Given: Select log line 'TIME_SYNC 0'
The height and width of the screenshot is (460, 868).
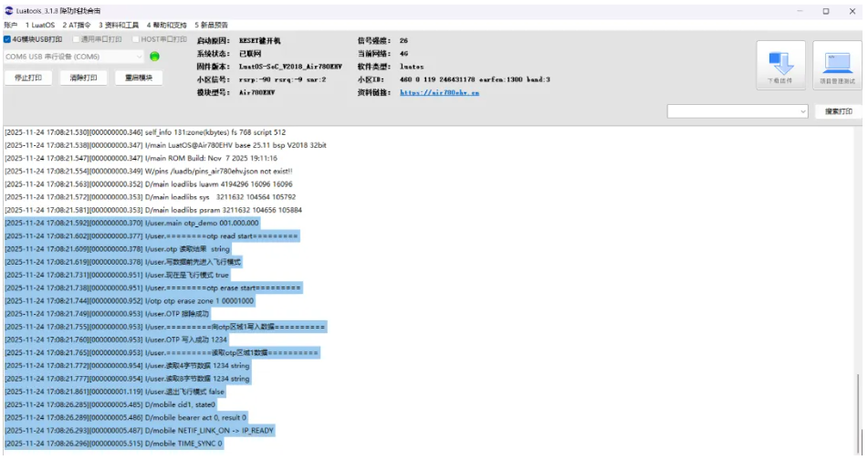Looking at the screenshot, I should [x=113, y=444].
